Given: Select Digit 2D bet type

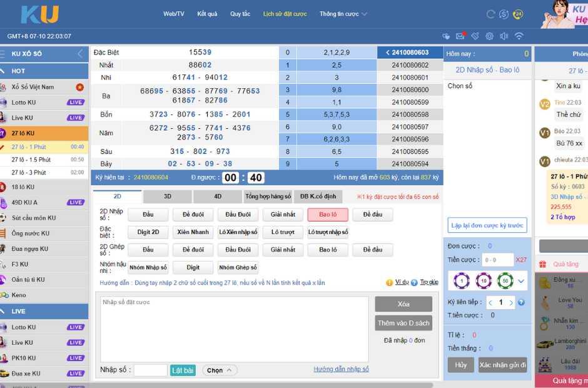Looking at the screenshot, I should click(148, 232).
